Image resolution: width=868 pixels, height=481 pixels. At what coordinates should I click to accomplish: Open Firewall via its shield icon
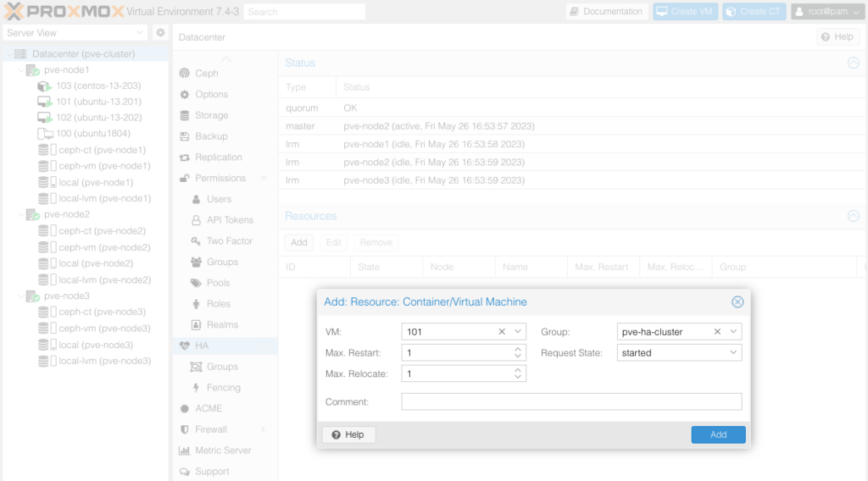[x=184, y=429]
